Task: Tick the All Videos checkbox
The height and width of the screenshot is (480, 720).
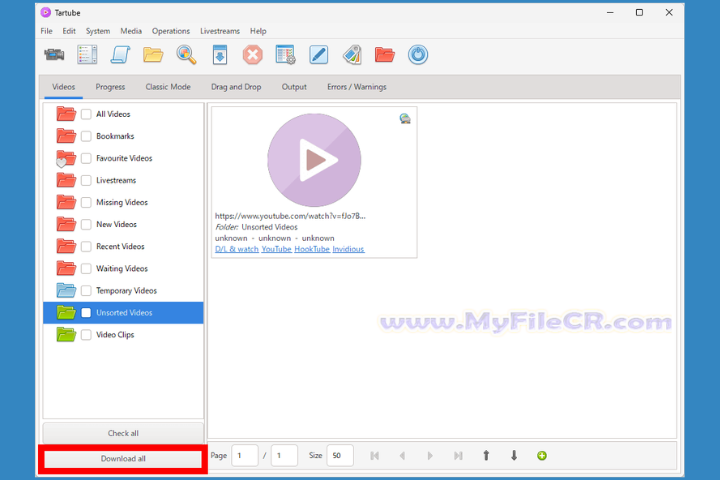Action: tap(86, 114)
